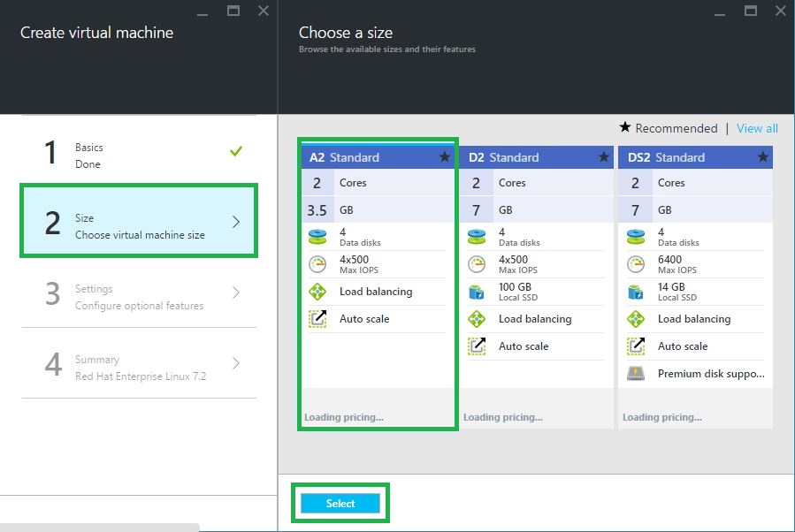The height and width of the screenshot is (532, 795).
Task: Click the Data disks icon in A2 Standard card
Action: tap(317, 237)
